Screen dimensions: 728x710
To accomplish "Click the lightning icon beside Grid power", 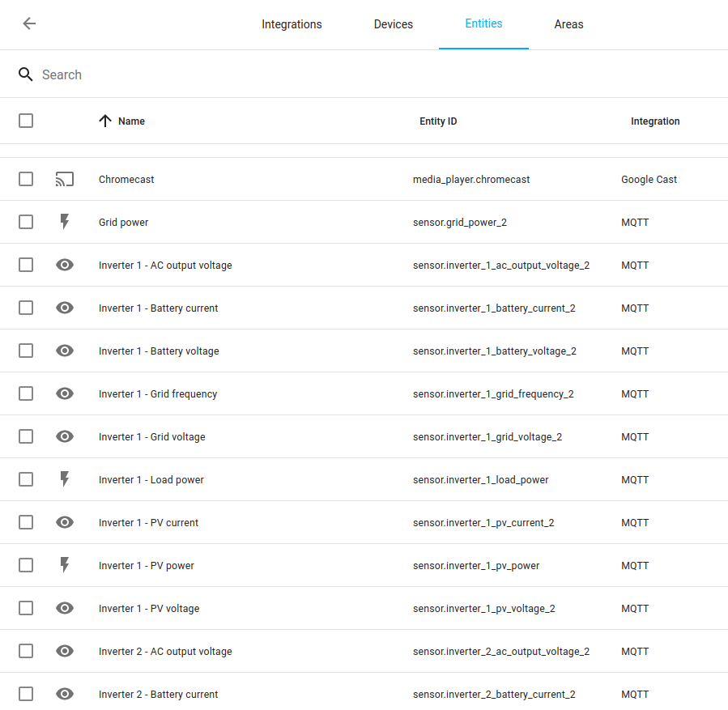I will [x=64, y=222].
